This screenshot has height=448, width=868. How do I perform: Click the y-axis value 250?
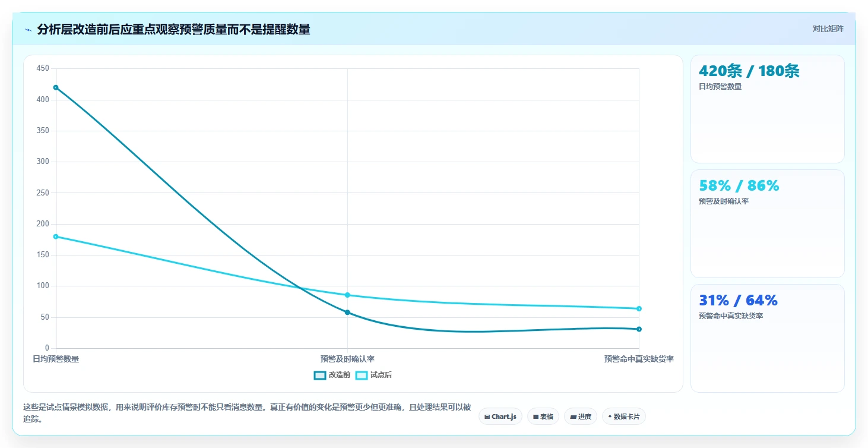coord(43,193)
